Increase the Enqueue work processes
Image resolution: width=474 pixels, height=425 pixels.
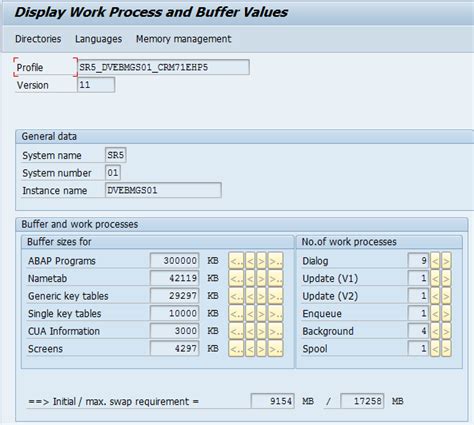pos(446,314)
